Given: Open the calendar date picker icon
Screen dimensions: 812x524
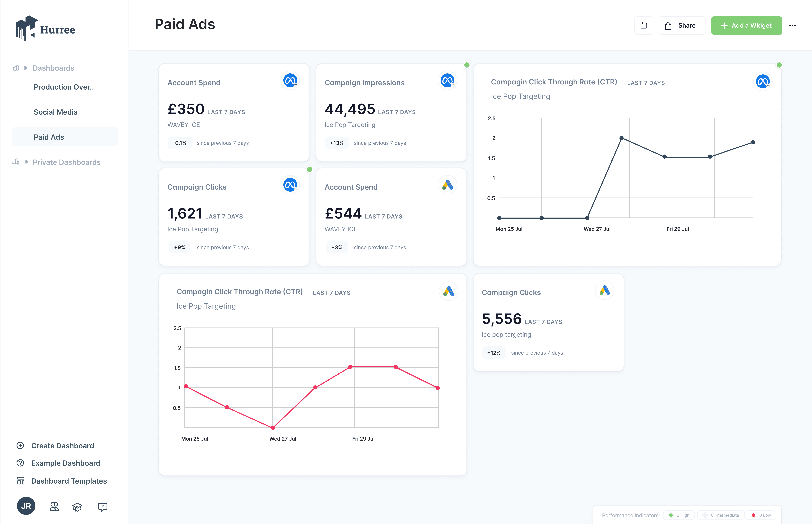Looking at the screenshot, I should pos(643,25).
